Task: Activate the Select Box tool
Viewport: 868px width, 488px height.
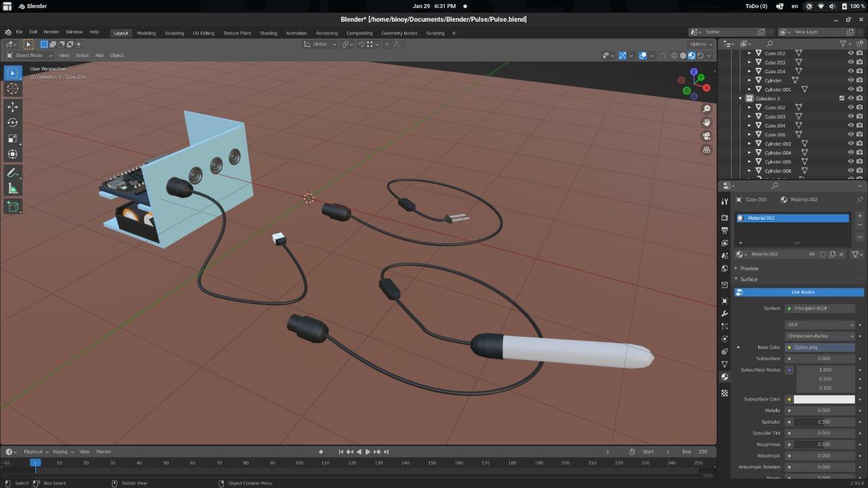Action: tap(12, 73)
